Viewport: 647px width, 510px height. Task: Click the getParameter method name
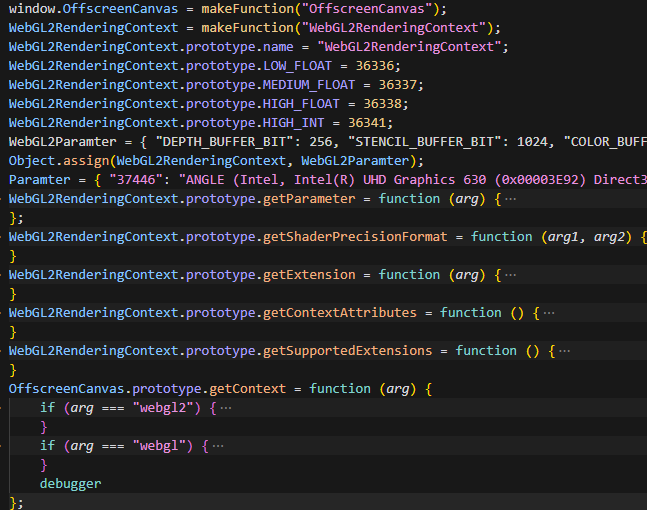coord(309,198)
